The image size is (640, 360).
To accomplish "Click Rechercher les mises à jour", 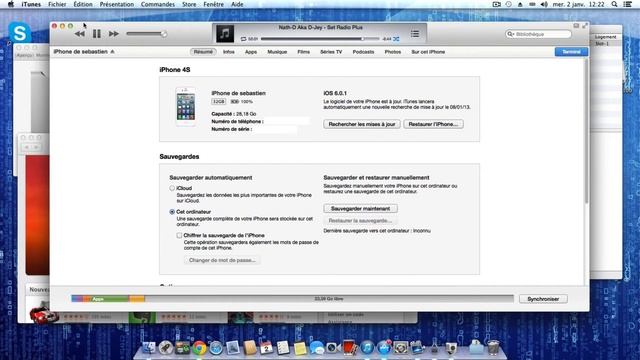I will click(x=362, y=124).
